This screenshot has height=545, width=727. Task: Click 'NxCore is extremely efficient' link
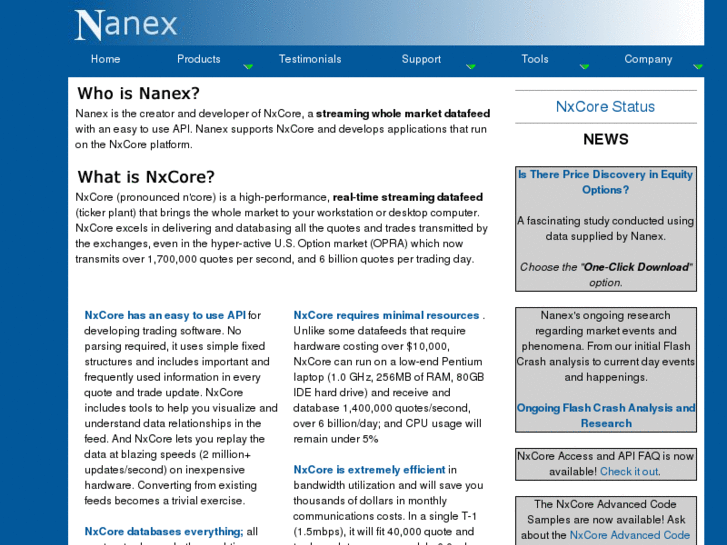369,469
